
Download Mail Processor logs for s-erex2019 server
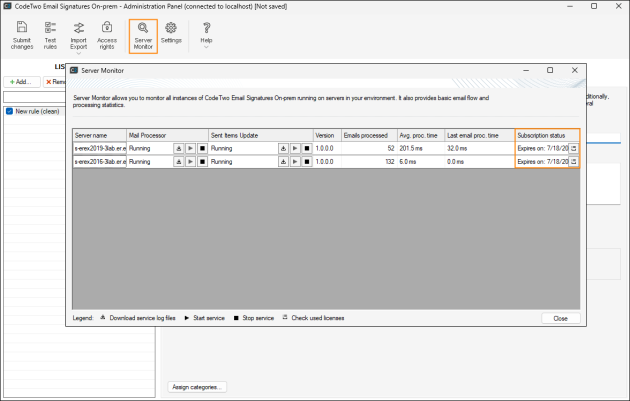pyautogui.click(x=179, y=149)
